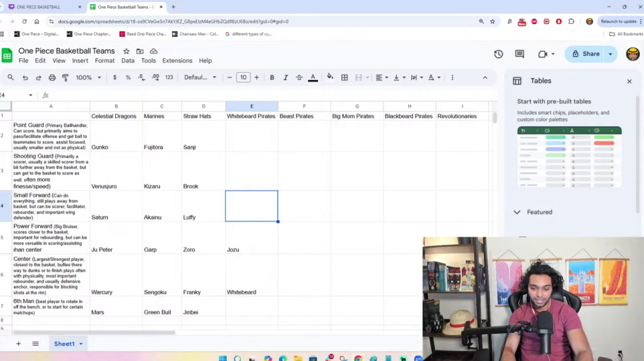
Task: Click the Print icon
Action: [52, 78]
